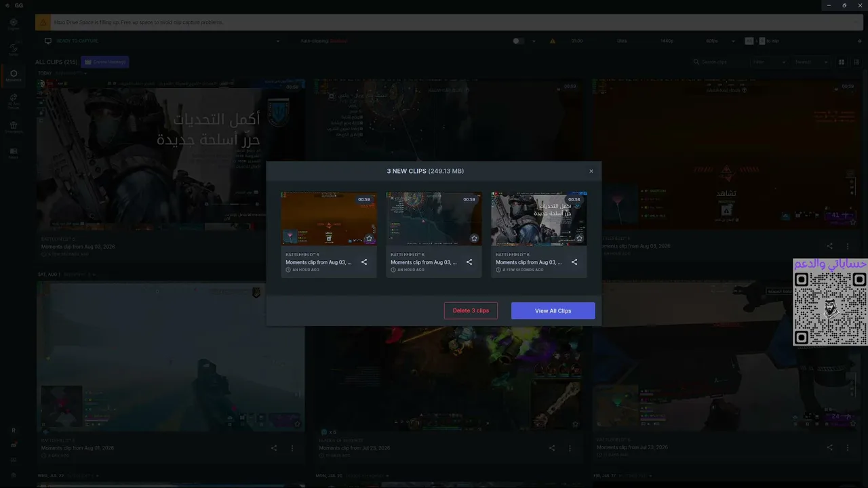This screenshot has height=488, width=868.
Task: Open the arrow menu beside the capture switch
Action: click(534, 41)
